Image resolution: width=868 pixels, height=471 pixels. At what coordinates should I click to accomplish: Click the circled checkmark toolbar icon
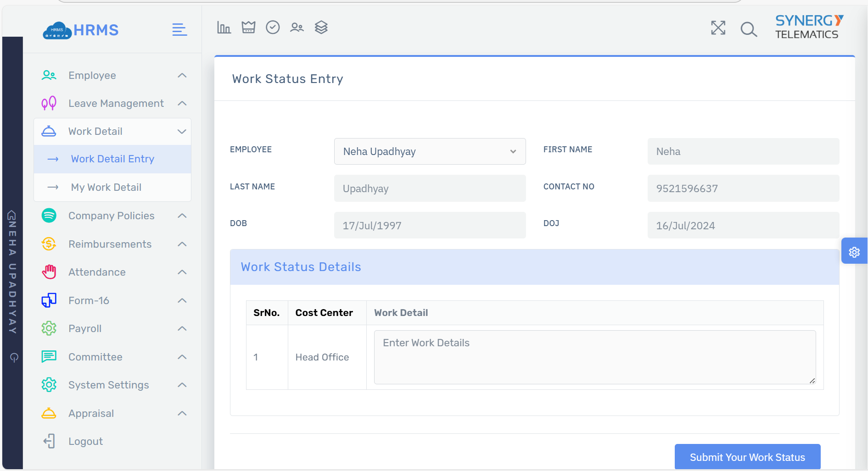tap(273, 28)
